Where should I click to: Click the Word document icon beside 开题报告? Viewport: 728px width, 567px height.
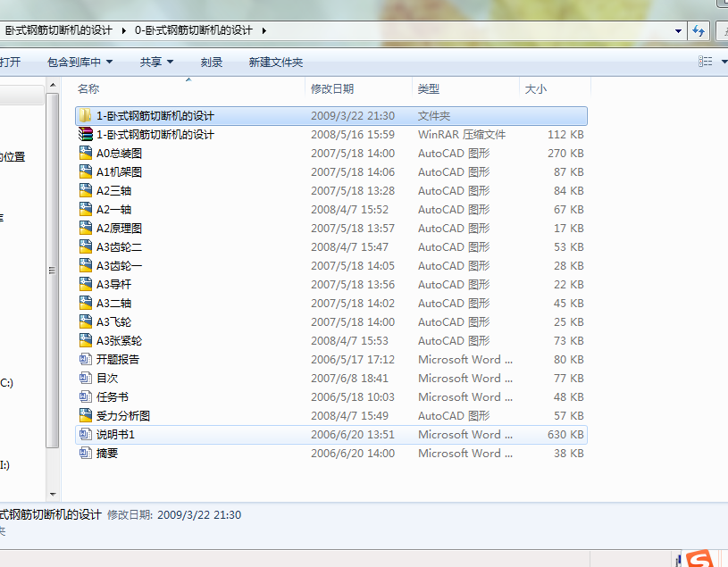(x=86, y=359)
